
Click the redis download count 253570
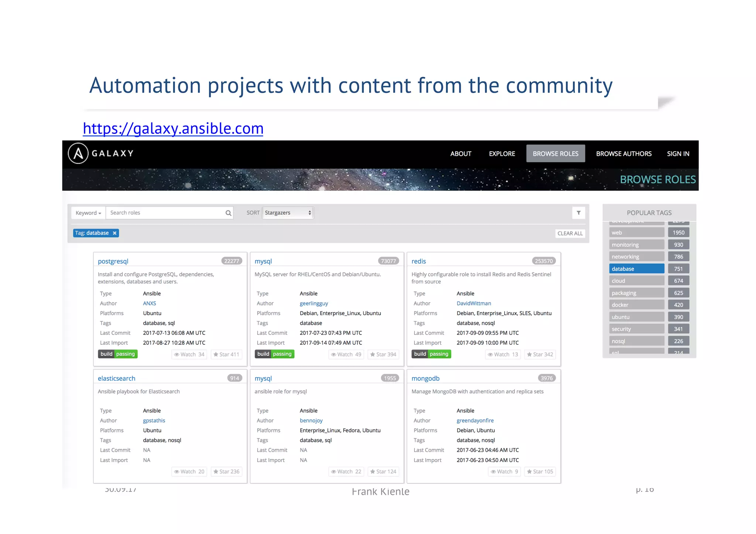(x=544, y=261)
